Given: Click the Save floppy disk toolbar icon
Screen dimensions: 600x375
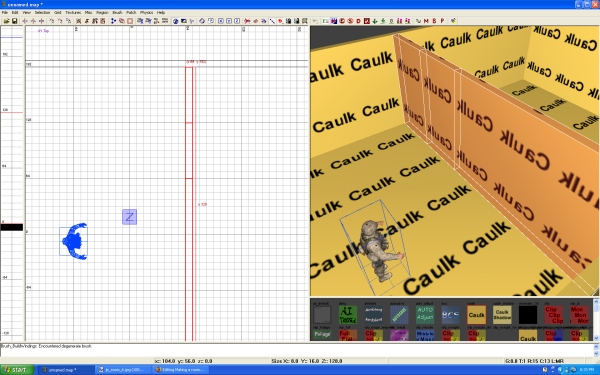Looking at the screenshot, I should pyautogui.click(x=15, y=21).
